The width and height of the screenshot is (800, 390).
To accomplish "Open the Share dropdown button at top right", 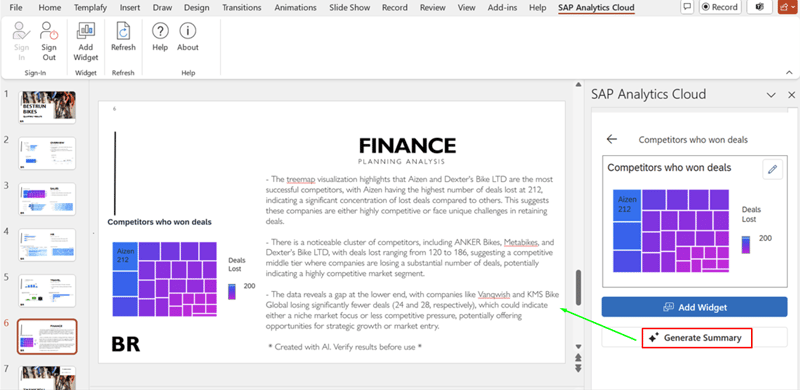I will 788,7.
